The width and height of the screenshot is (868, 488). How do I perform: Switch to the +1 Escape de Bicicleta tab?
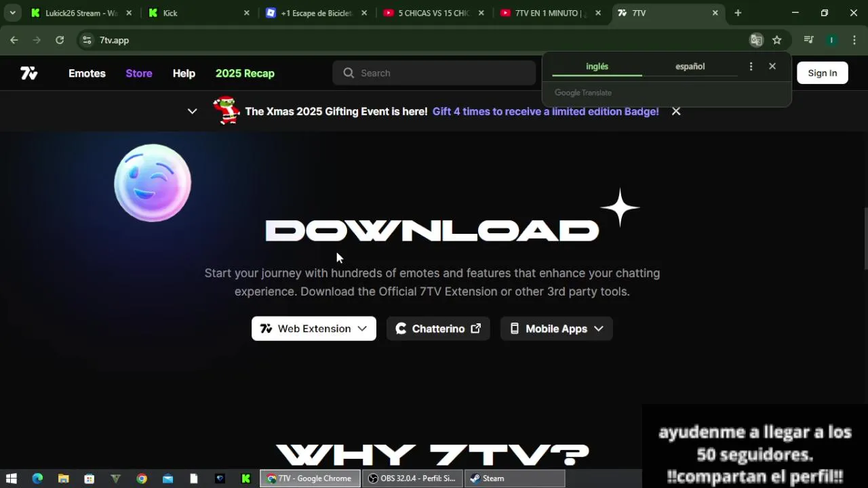coord(317,13)
